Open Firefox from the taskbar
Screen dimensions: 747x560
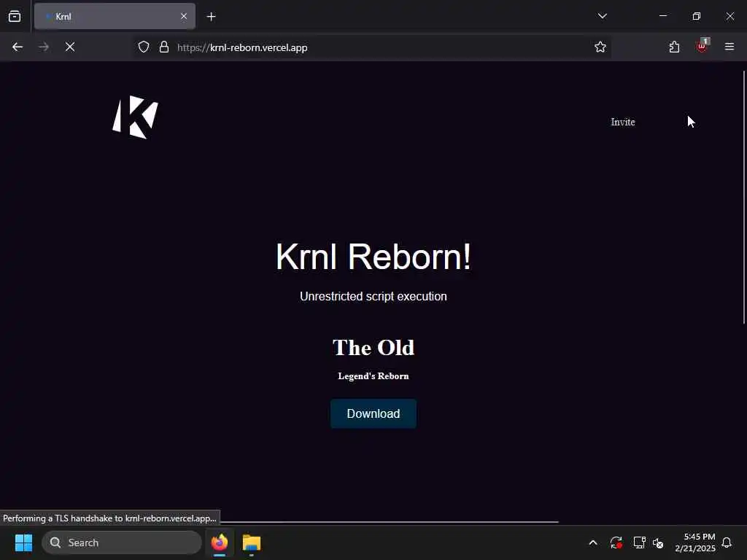point(220,542)
